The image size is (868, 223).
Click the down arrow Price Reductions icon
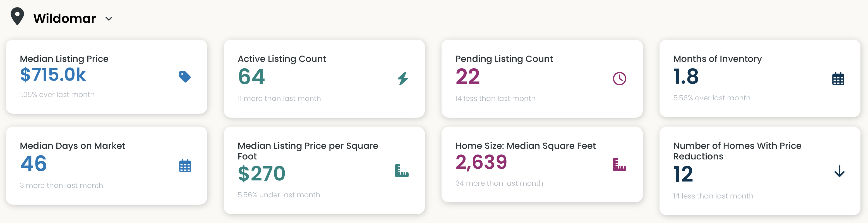pos(839,171)
